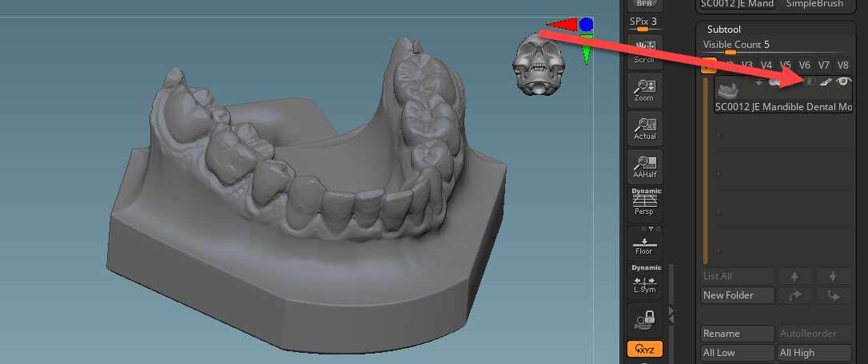The height and width of the screenshot is (364, 868).
Task: Click the SC0012 JE Mandible Dental Mo subtool name
Action: (x=783, y=107)
